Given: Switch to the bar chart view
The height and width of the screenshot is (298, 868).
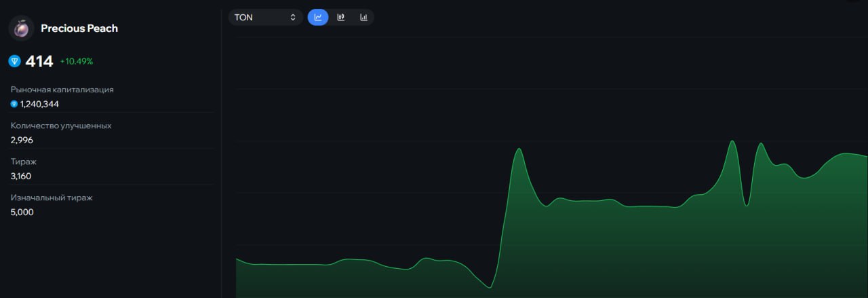Looking at the screenshot, I should pyautogui.click(x=363, y=17).
